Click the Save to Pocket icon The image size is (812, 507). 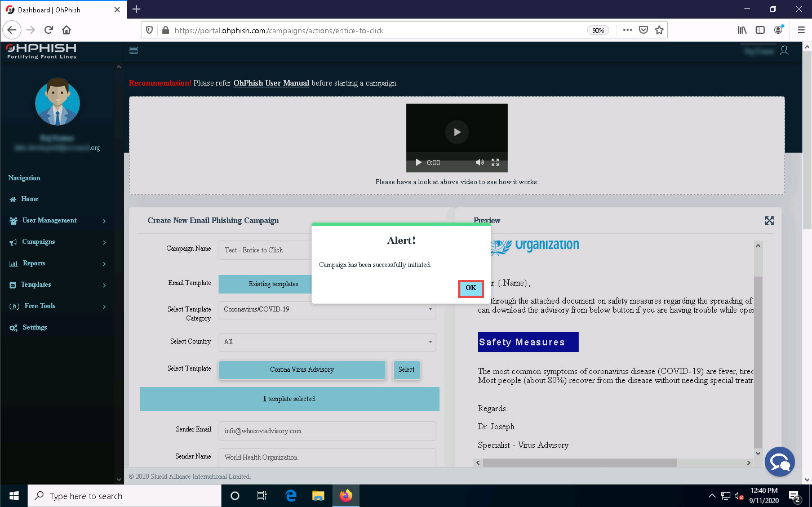pyautogui.click(x=644, y=30)
